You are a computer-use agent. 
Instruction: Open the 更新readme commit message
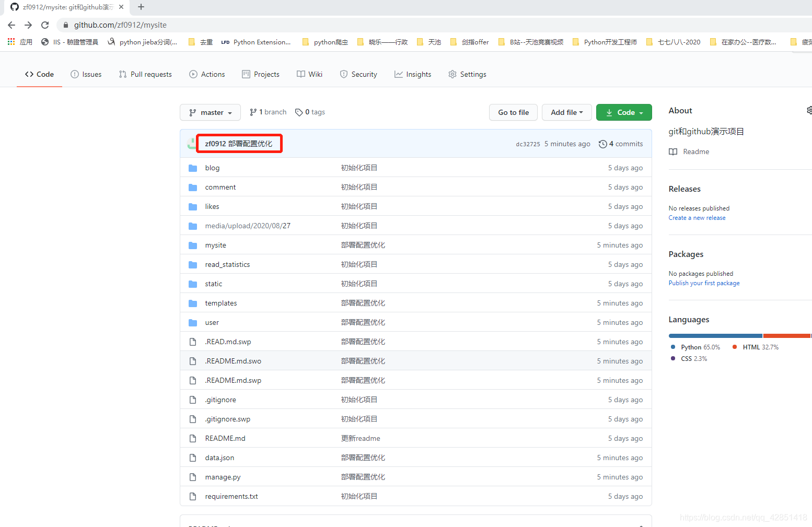(x=361, y=438)
